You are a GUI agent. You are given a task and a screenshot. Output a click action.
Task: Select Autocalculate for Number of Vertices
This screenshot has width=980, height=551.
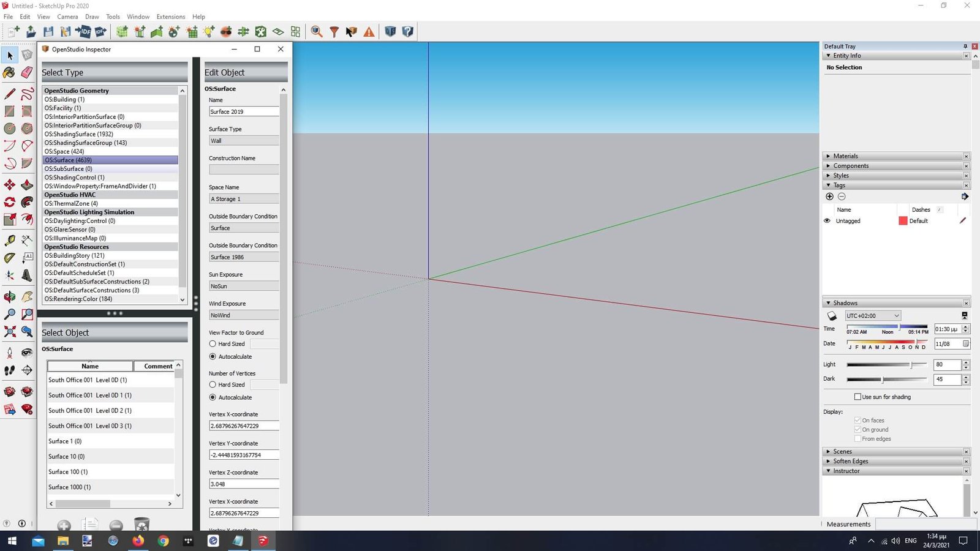[x=213, y=397]
